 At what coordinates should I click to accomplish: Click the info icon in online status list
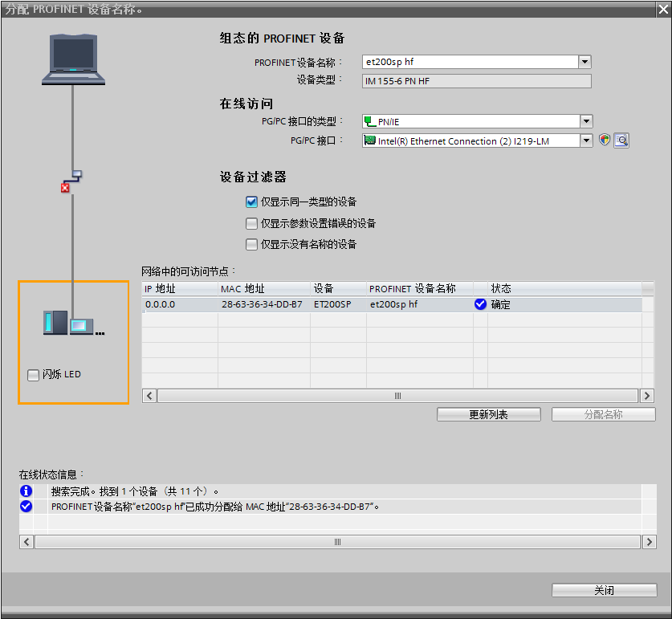point(26,491)
